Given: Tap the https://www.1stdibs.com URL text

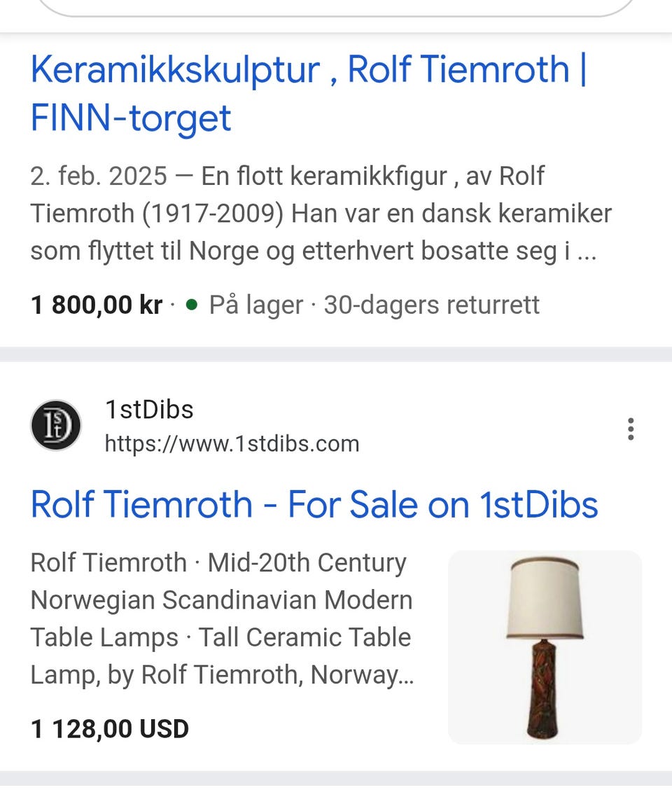Looking at the screenshot, I should [x=232, y=443].
